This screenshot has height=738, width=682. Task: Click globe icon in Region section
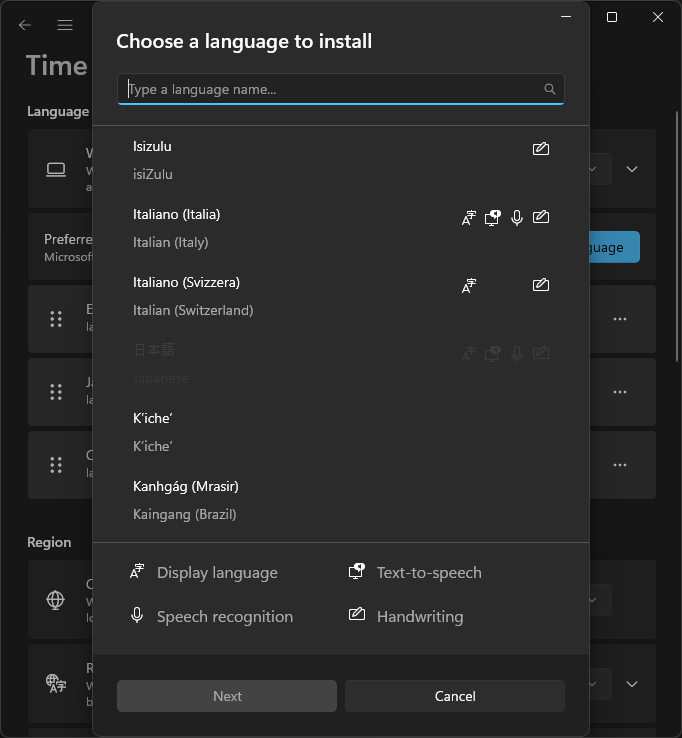coord(56,600)
